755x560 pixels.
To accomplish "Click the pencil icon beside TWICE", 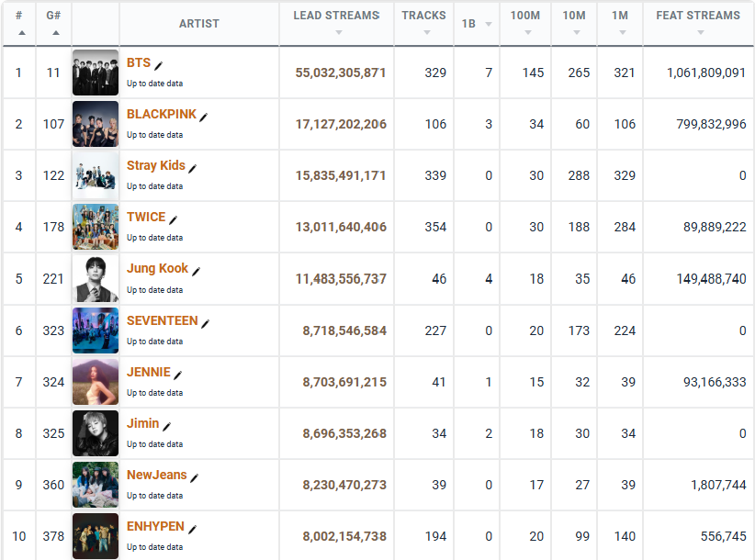I will (174, 219).
